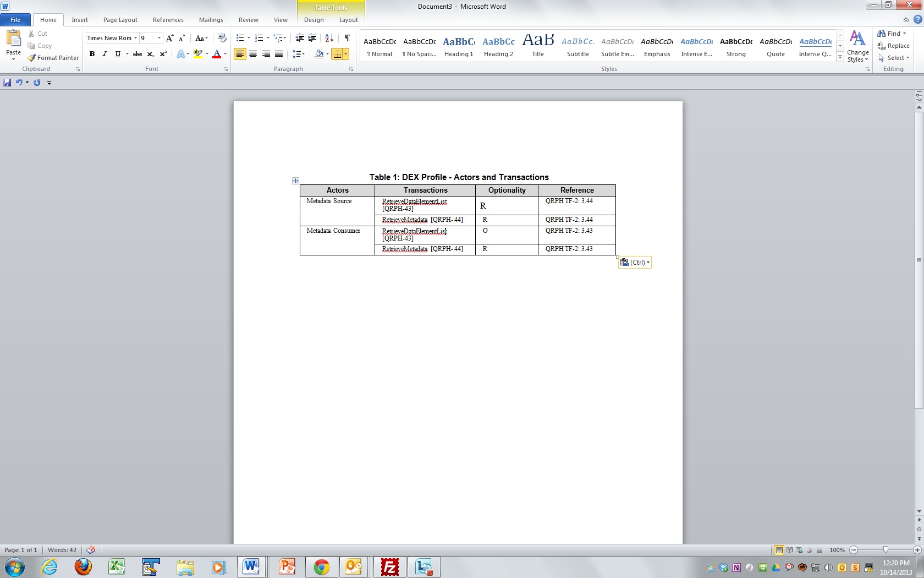Click the Save icon in quick access toolbar
The width and height of the screenshot is (924, 578).
[x=7, y=83]
